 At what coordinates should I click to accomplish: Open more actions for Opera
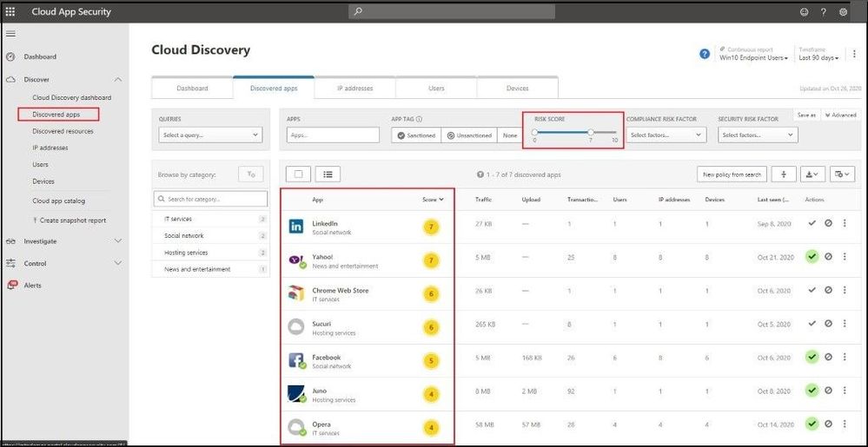(845, 424)
